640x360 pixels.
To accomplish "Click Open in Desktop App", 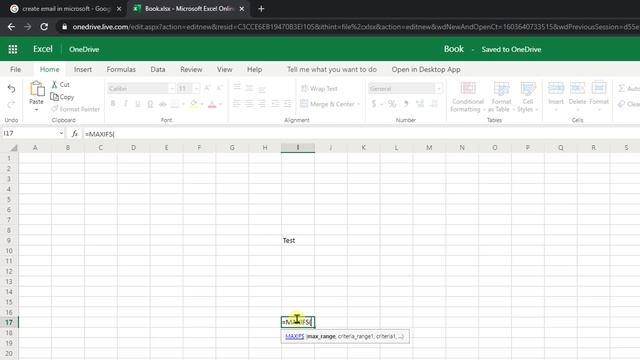I will point(426,69).
